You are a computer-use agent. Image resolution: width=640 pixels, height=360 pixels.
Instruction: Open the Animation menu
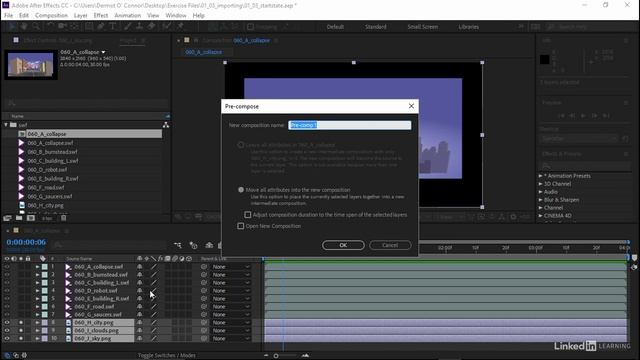coord(127,16)
